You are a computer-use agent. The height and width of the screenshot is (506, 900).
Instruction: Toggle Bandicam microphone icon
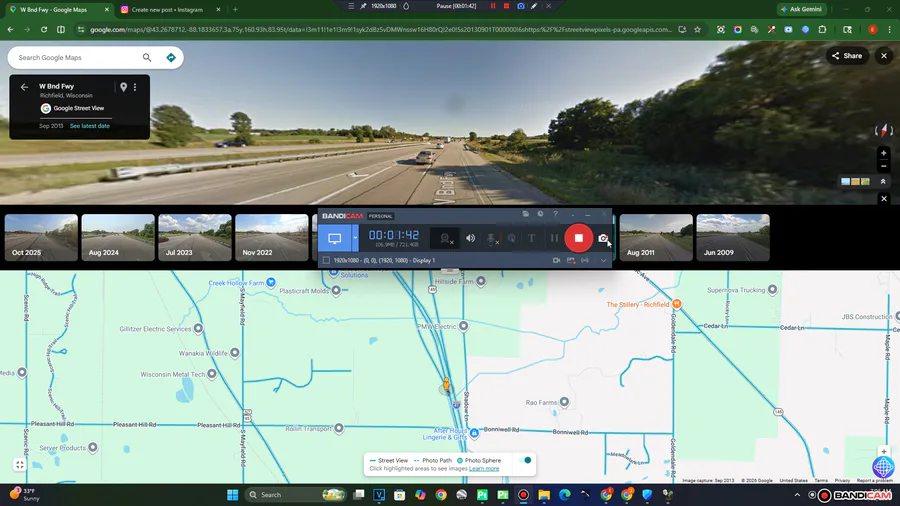(x=491, y=239)
